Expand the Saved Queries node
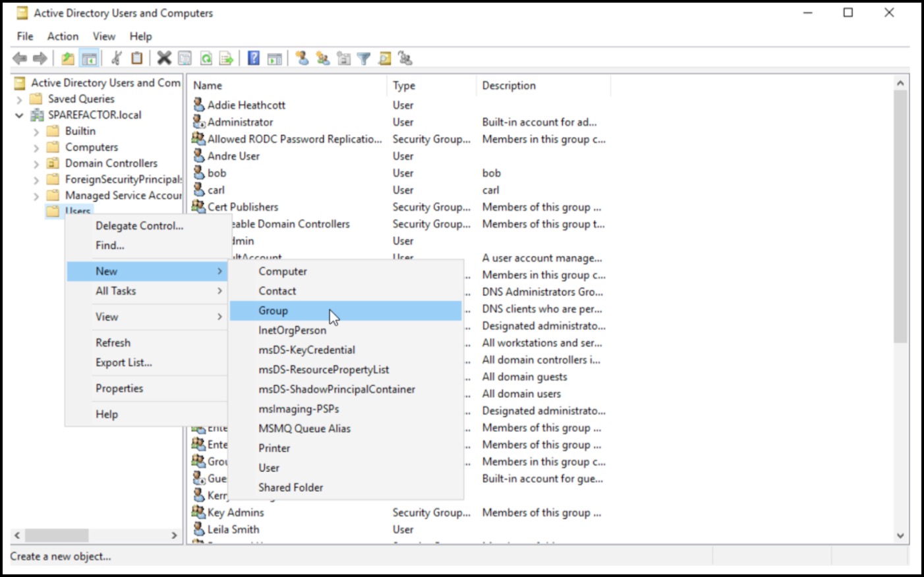The image size is (924, 577). 19,99
